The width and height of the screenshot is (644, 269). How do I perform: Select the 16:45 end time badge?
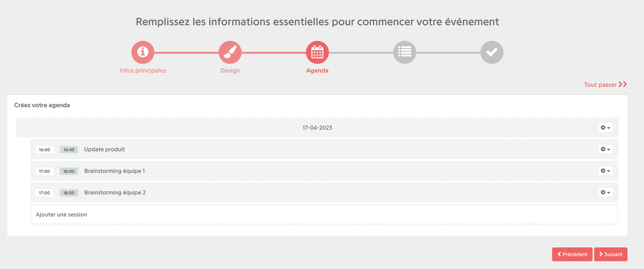69,150
